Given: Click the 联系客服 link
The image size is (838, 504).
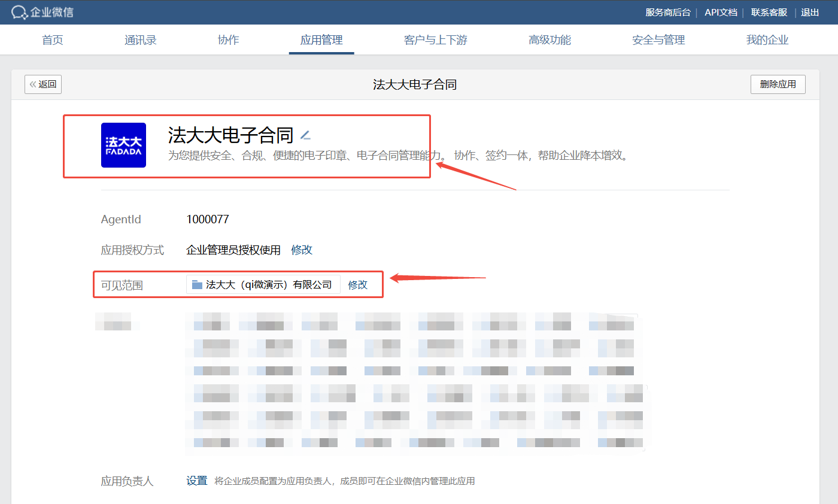Looking at the screenshot, I should pyautogui.click(x=769, y=12).
